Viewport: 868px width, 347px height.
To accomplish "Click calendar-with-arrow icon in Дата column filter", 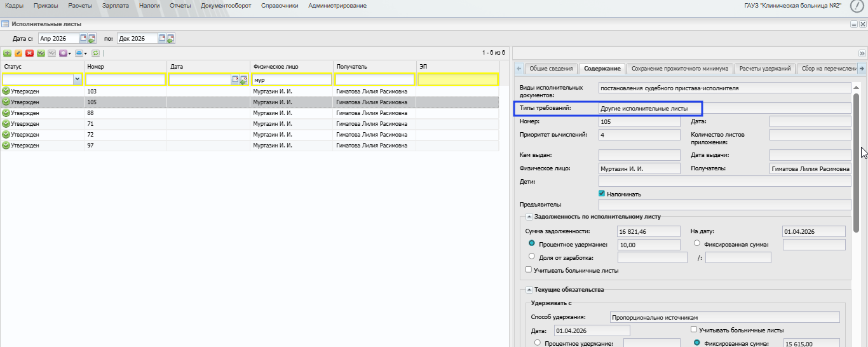I will tap(243, 80).
